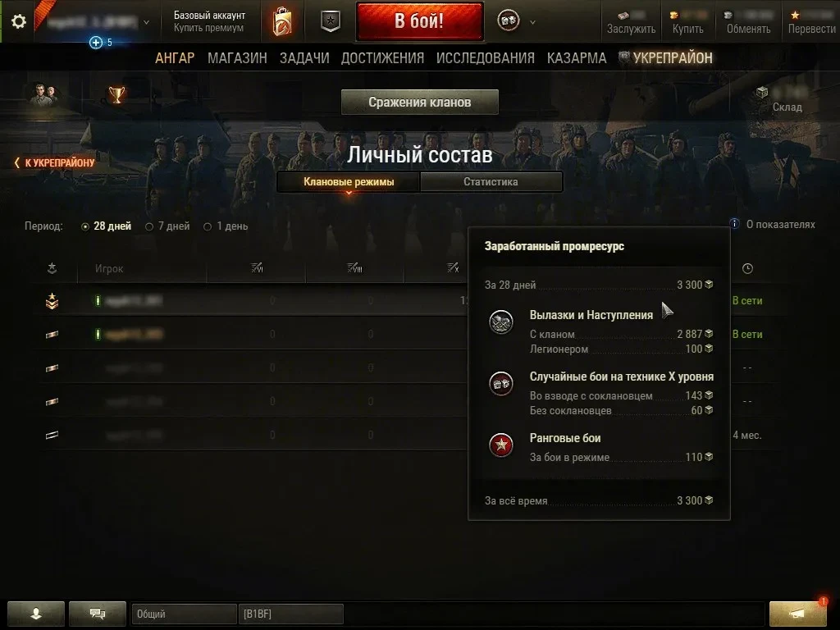The height and width of the screenshot is (630, 840).
Task: Click the contacts person icon in bottom bar
Action: (36, 614)
